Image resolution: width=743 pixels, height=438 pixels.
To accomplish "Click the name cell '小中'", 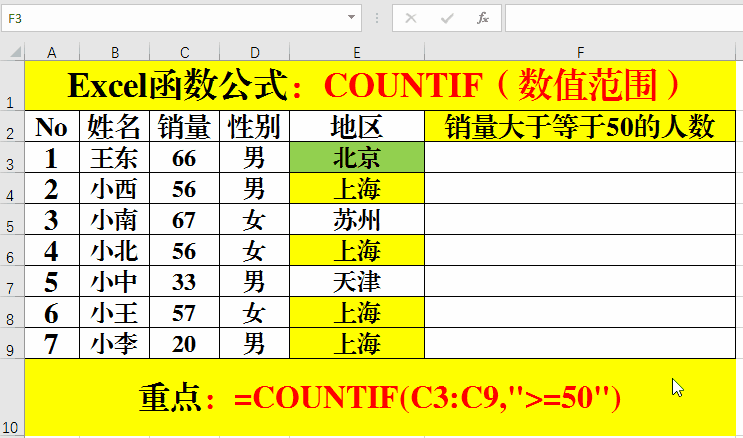I will [115, 282].
